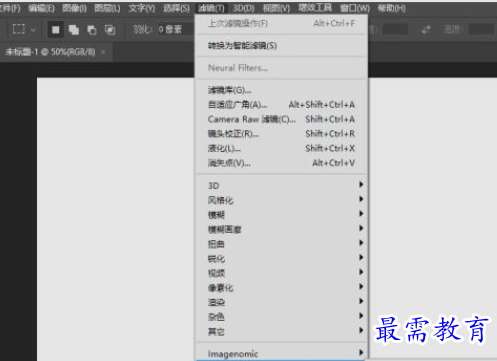
Task: Expand the 视频 submenu
Action: 281,273
